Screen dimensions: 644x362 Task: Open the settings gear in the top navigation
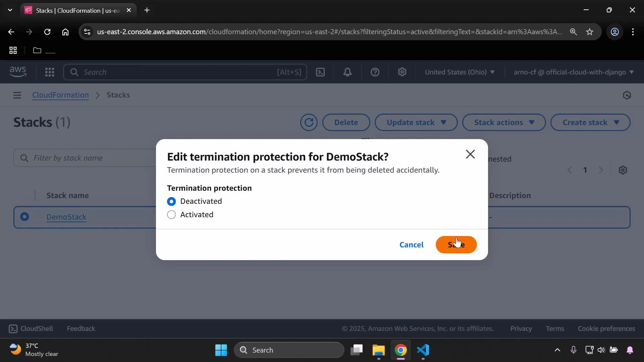tap(402, 72)
